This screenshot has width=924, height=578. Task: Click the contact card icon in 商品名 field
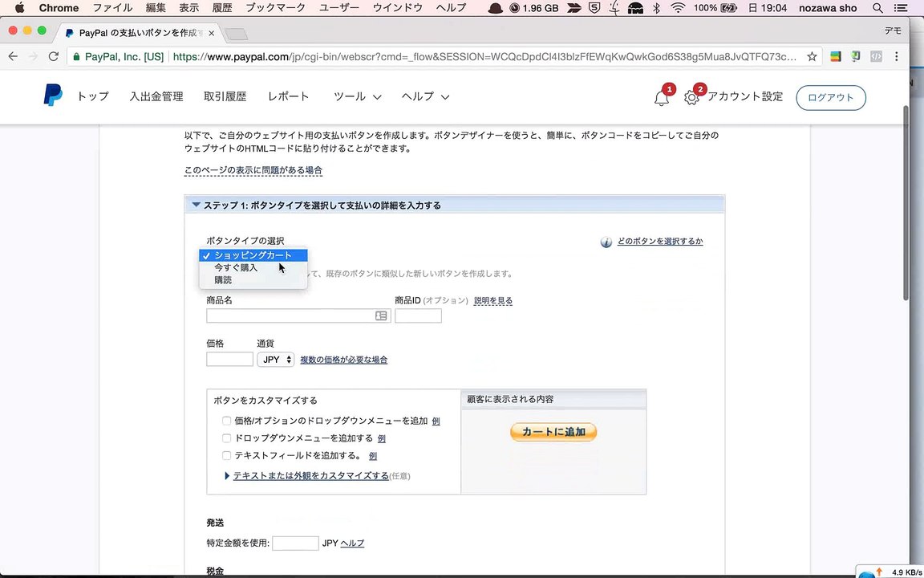pyautogui.click(x=381, y=316)
